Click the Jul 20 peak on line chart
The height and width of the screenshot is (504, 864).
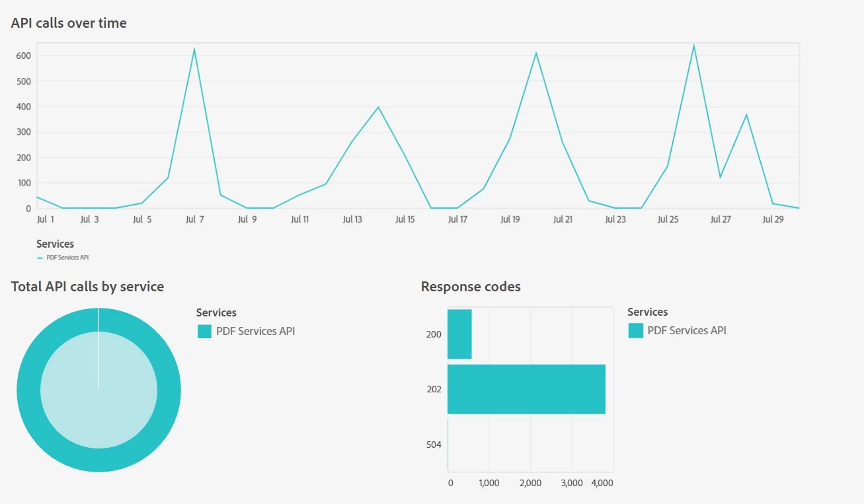536,53
